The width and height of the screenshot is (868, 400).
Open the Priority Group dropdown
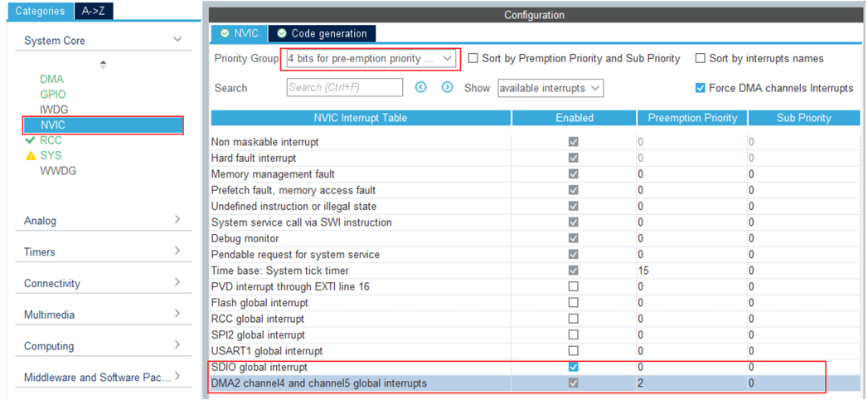[x=370, y=59]
